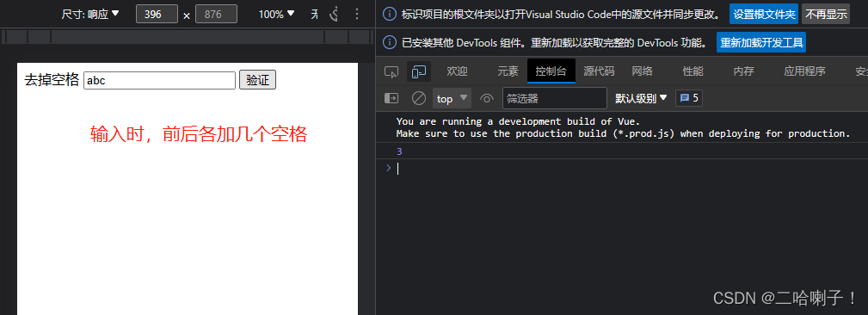The height and width of the screenshot is (315, 868).
Task: Click the 重新加载开发工具 button
Action: pos(760,43)
